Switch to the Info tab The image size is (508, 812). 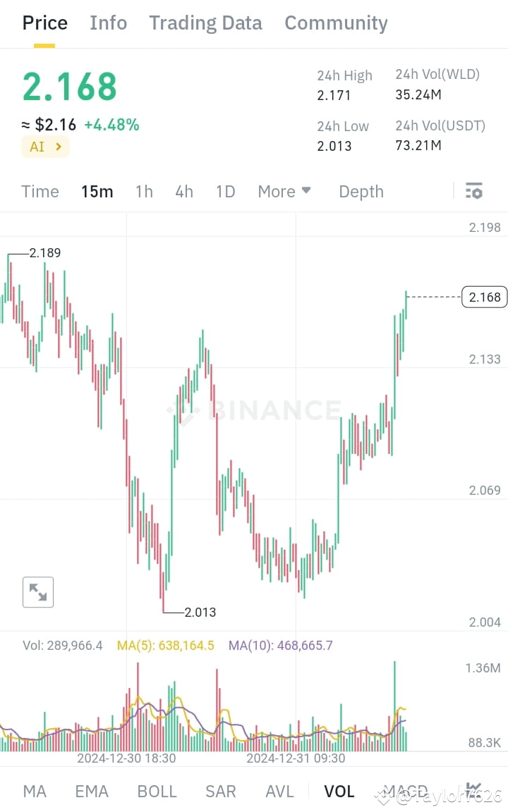point(108,23)
